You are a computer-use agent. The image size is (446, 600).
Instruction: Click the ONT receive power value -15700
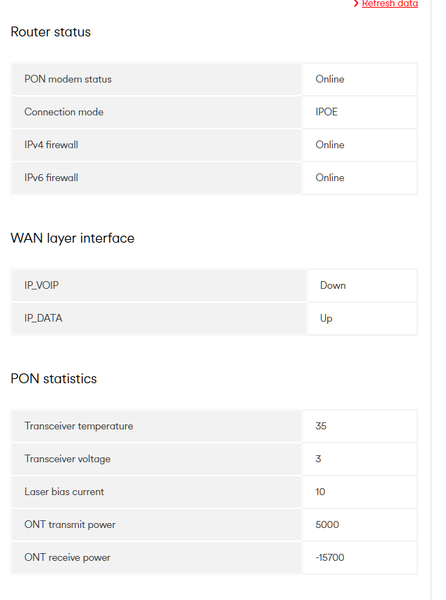[x=330, y=558]
